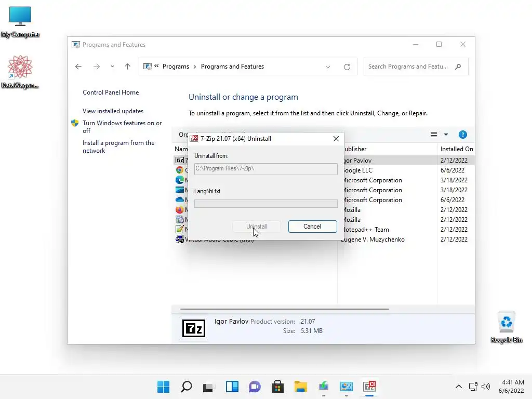Viewport: 532px width, 399px height.
Task: Select the Mozilla Maintenance Service icon row
Action: (x=179, y=220)
